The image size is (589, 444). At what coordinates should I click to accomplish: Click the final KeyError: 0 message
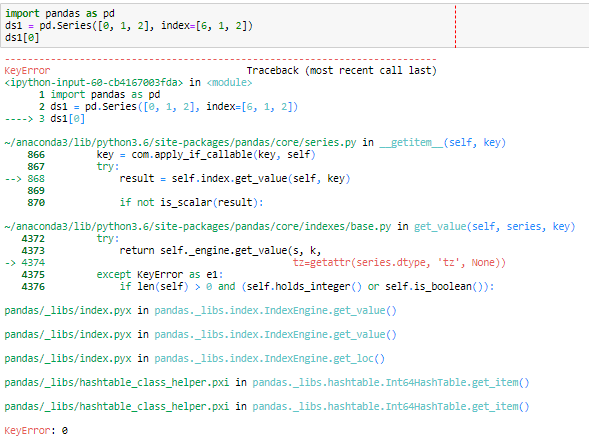tap(36, 431)
